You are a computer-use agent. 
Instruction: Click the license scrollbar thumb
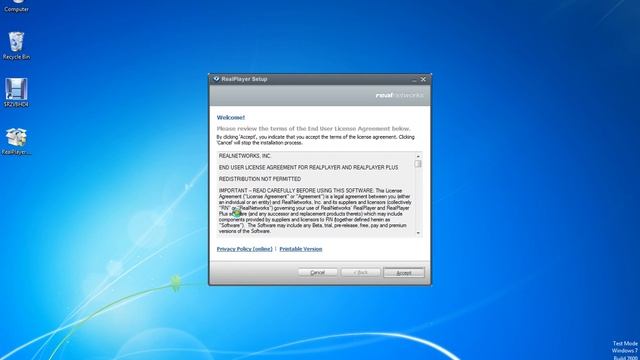(418, 164)
